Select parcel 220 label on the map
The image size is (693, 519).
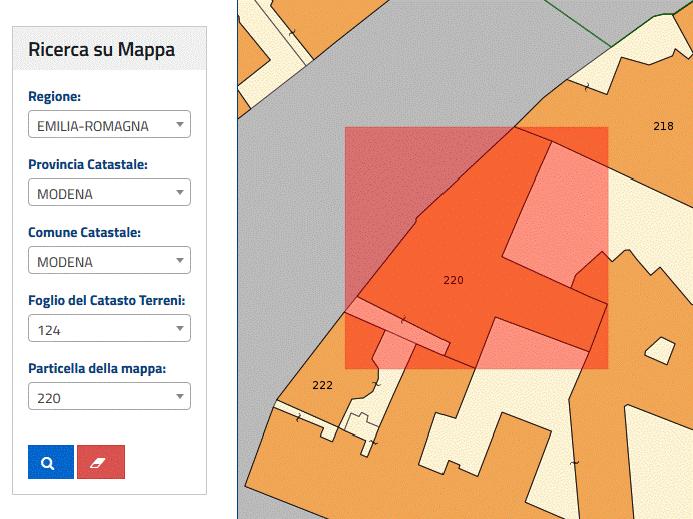point(453,280)
